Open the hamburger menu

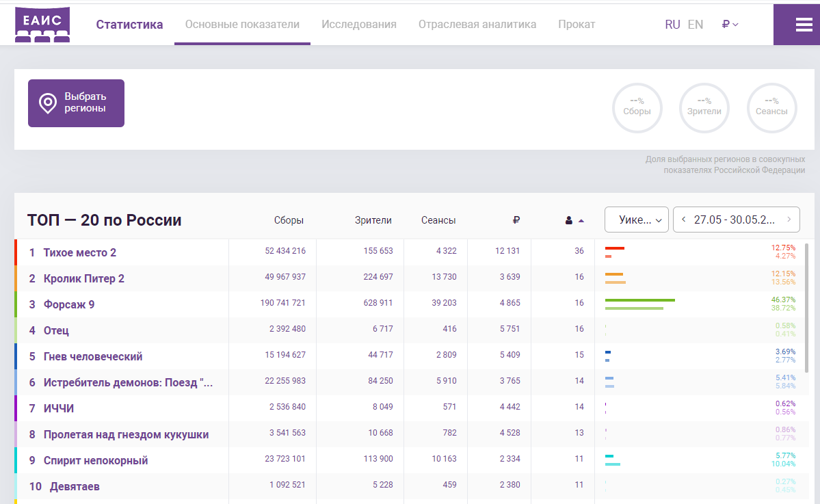[804, 25]
